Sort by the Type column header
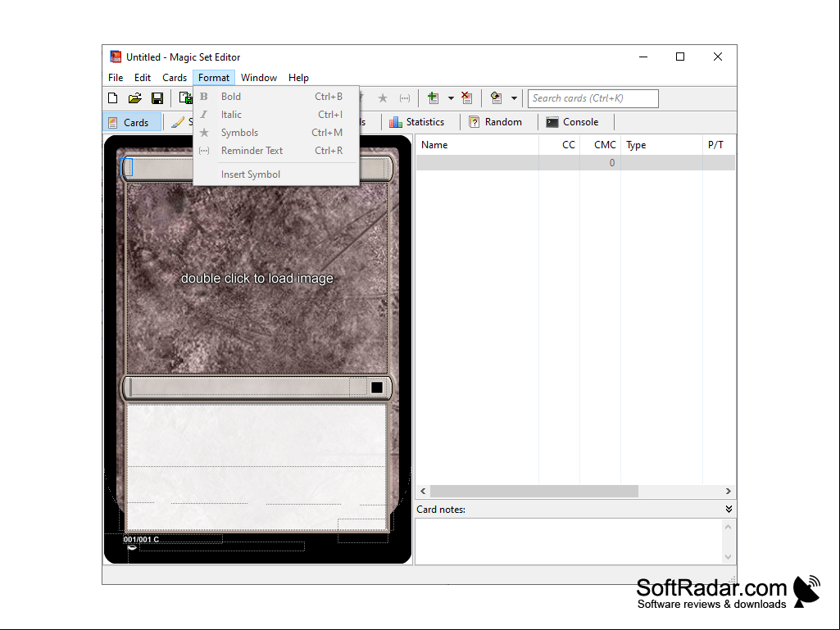Screen dimensions: 840x630 [661, 145]
